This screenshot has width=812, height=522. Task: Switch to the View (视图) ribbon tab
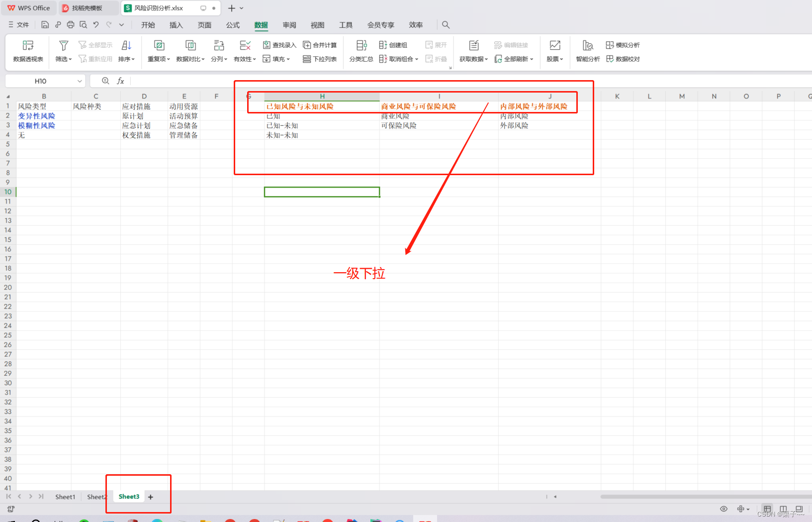(x=317, y=25)
